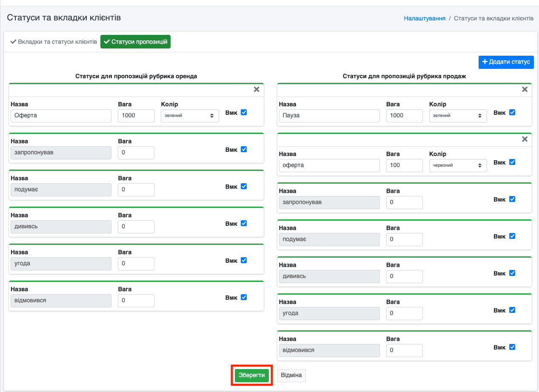Click the green Зберегти button
The height and width of the screenshot is (392, 539).
[252, 375]
